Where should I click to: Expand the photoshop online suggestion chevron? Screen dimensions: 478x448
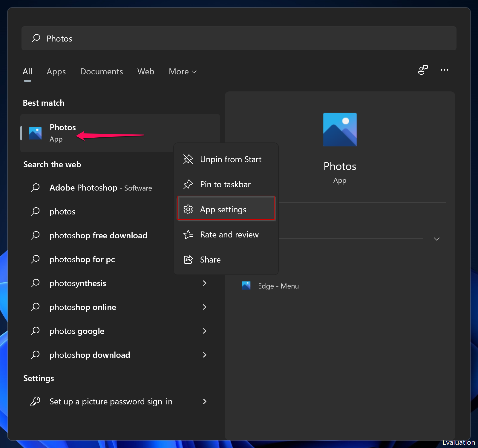[x=205, y=307]
